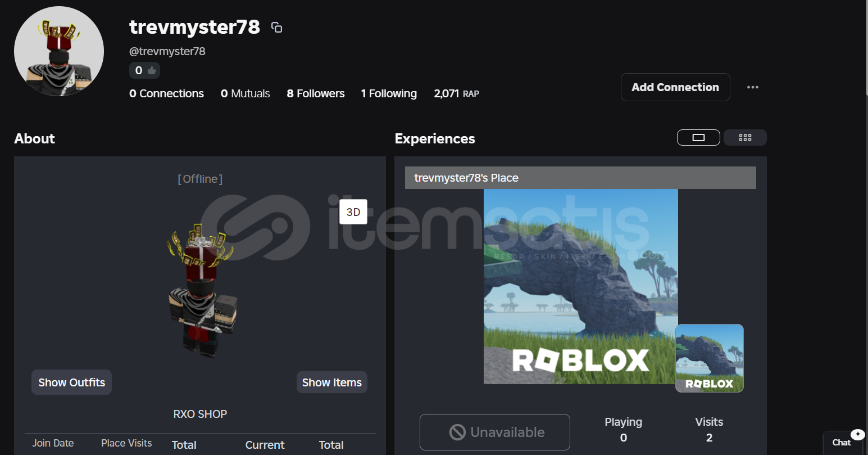Click the Unavailable play button
This screenshot has height=455, width=868.
click(x=495, y=432)
